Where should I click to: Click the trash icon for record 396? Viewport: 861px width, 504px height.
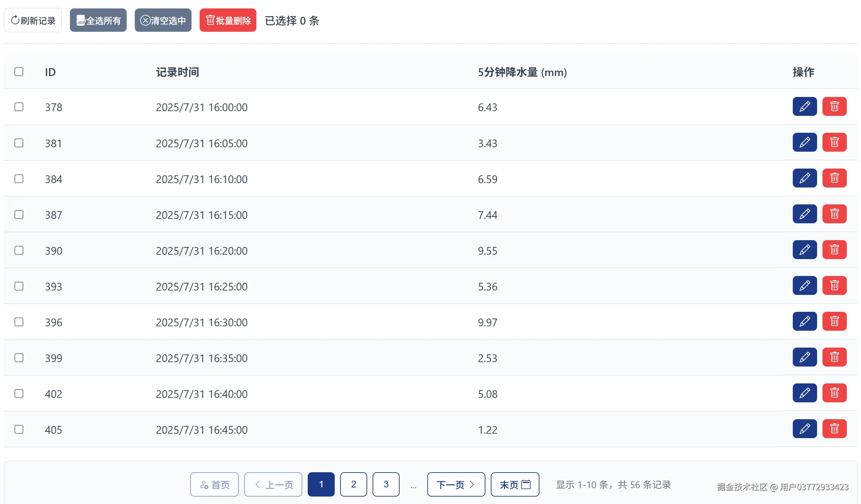(834, 321)
